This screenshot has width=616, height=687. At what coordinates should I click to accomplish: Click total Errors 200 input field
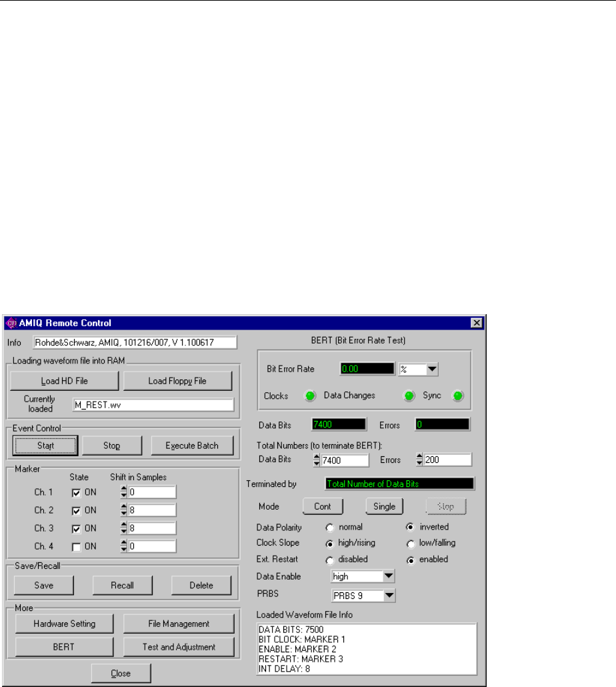[448, 460]
